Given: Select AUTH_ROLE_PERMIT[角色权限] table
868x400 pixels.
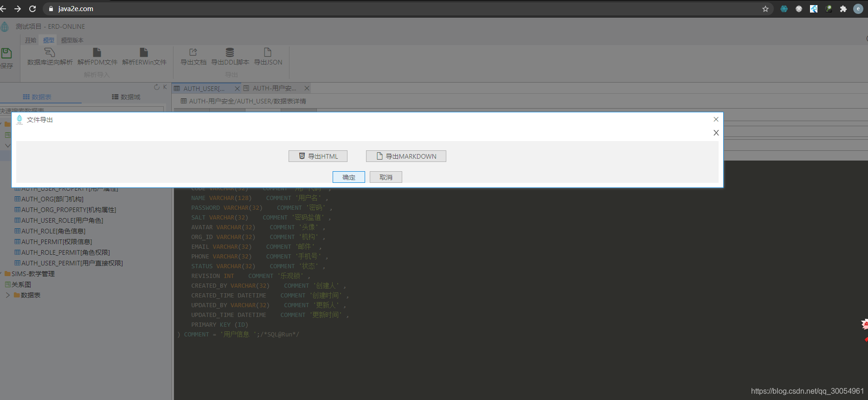Looking at the screenshot, I should point(65,252).
